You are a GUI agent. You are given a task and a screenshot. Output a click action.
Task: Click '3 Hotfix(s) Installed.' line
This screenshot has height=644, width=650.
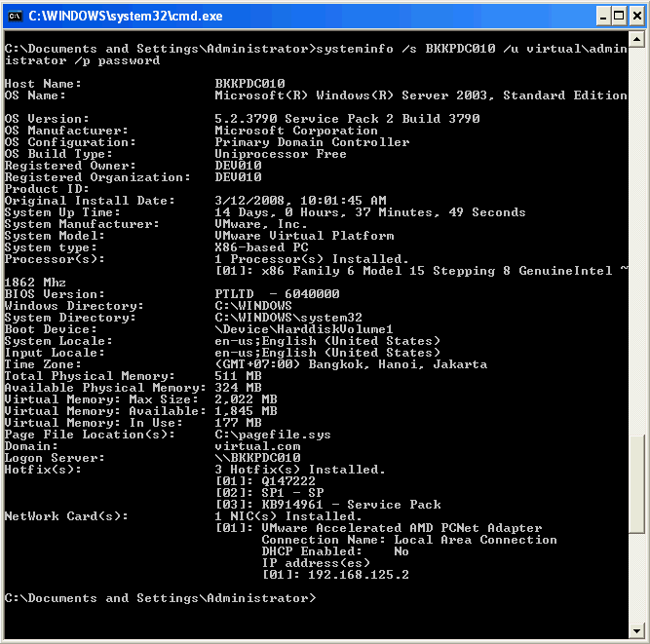tap(300, 470)
